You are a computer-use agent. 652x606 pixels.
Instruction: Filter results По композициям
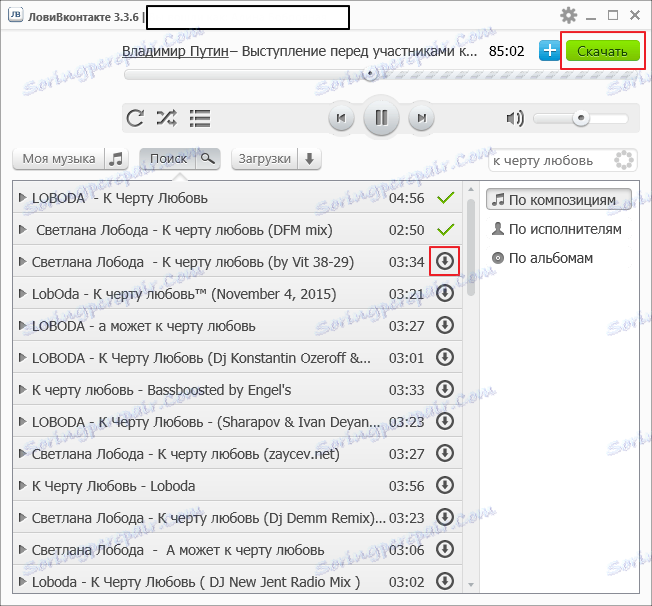pyautogui.click(x=559, y=200)
